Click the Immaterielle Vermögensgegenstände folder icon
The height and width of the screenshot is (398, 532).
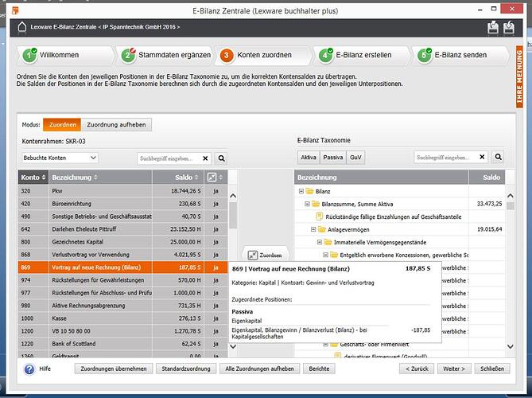pos(328,242)
